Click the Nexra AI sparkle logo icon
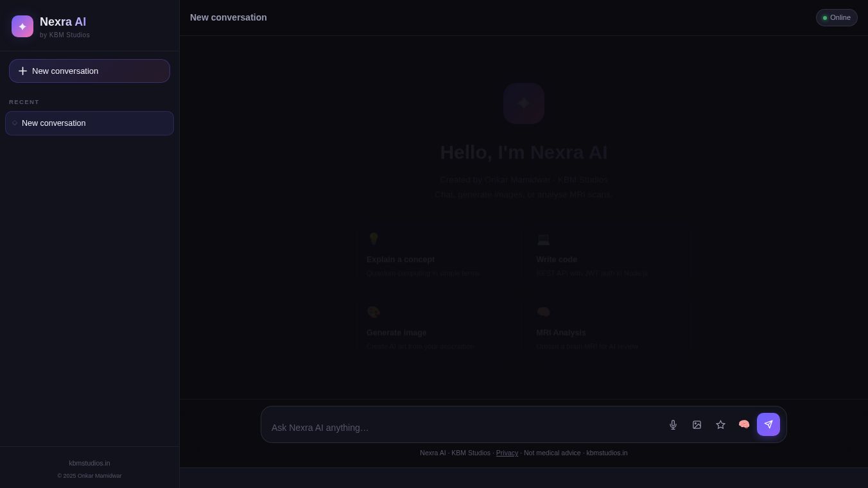The width and height of the screenshot is (868, 488). 22,26
